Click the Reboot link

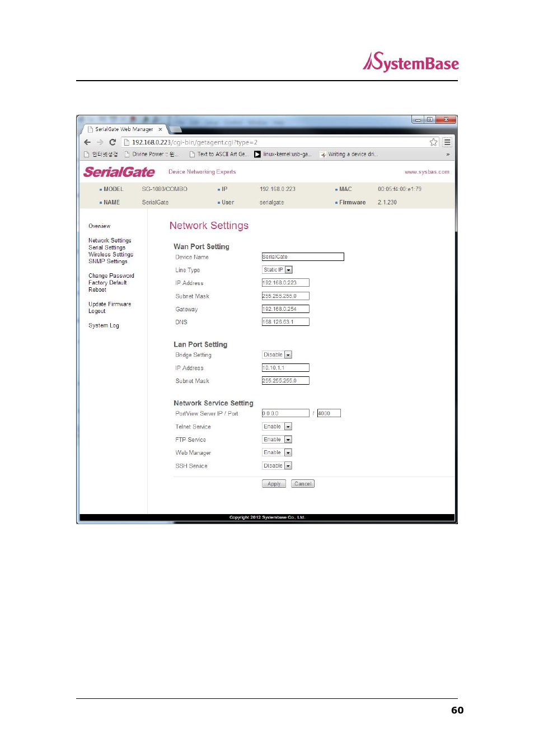pyautogui.click(x=97, y=290)
